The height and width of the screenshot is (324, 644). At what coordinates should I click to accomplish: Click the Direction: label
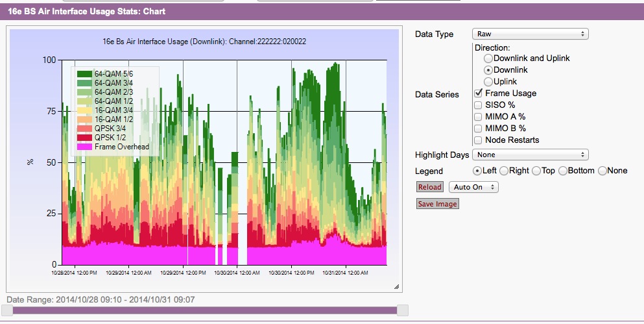(x=492, y=47)
